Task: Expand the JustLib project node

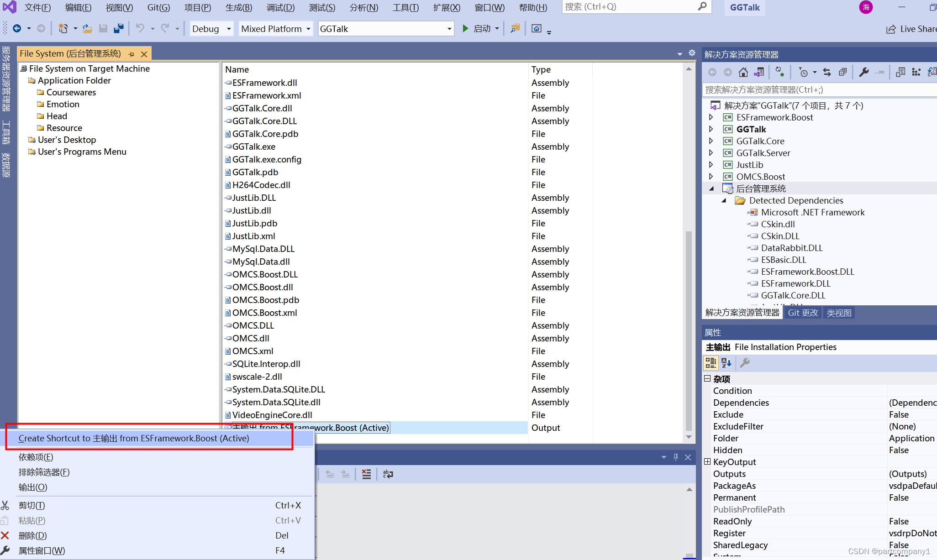Action: (711, 165)
